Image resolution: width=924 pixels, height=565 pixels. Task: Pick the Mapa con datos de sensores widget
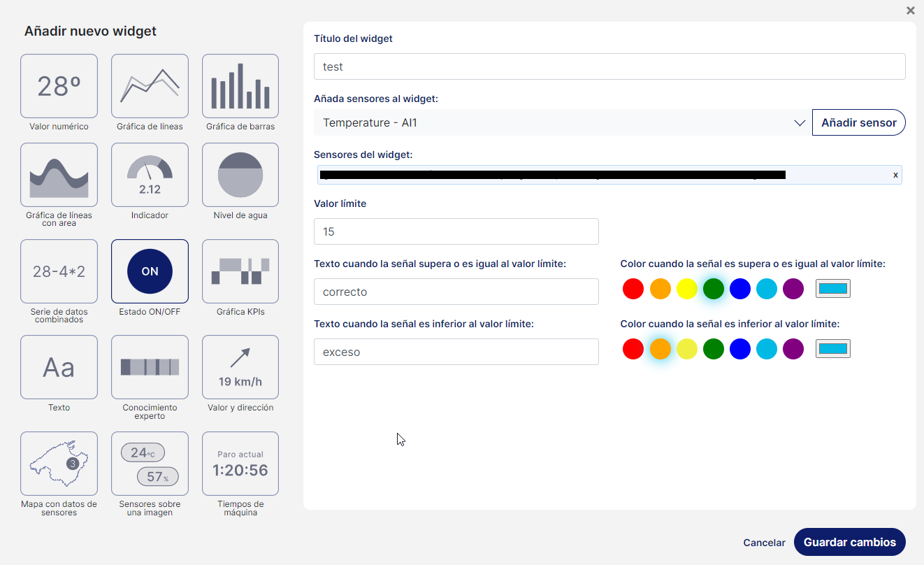pyautogui.click(x=59, y=464)
